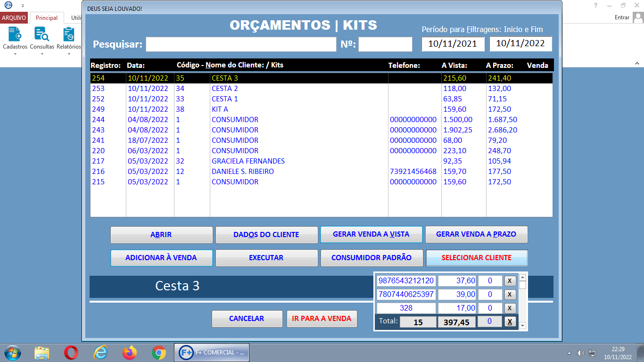
Task: Click the Telefone column header
Action: coord(404,66)
